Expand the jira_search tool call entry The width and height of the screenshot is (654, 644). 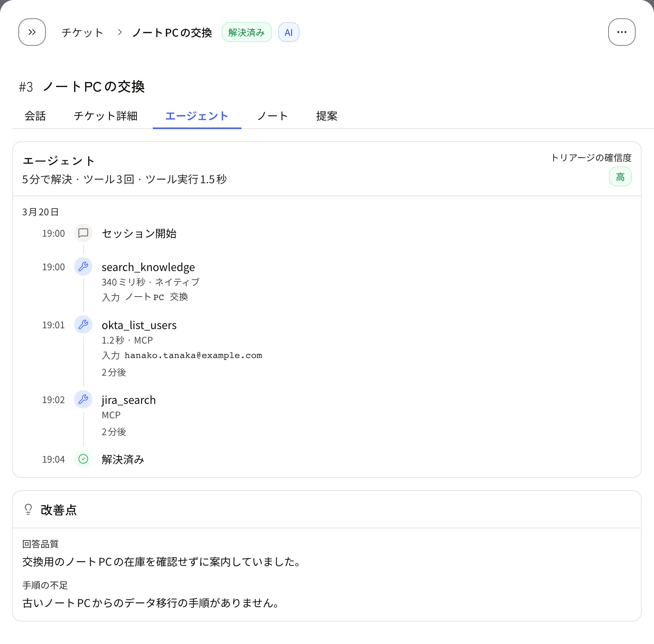[129, 400]
